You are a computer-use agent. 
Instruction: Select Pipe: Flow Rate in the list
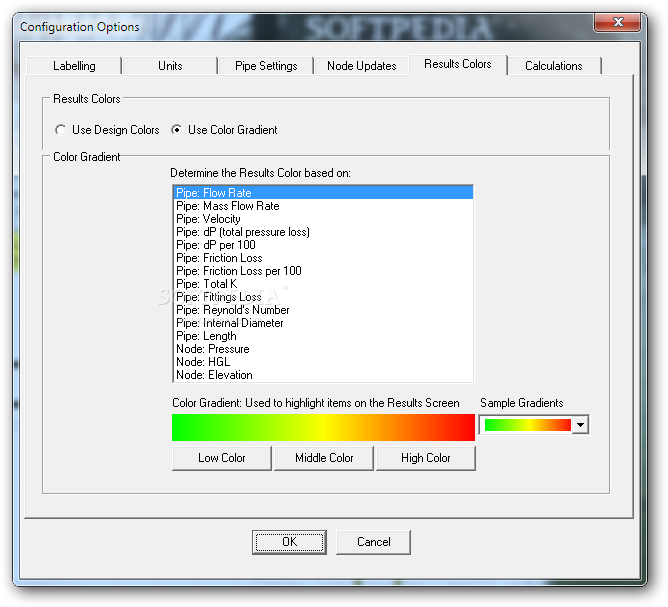pos(323,193)
